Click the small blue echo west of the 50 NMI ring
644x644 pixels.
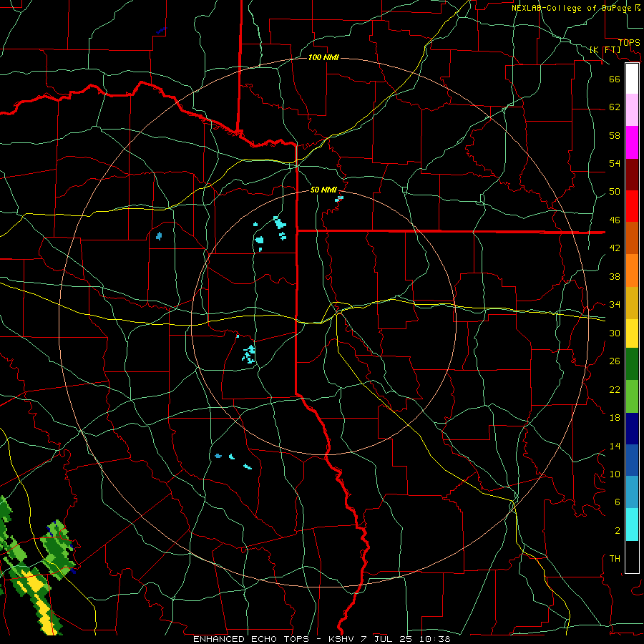[159, 235]
